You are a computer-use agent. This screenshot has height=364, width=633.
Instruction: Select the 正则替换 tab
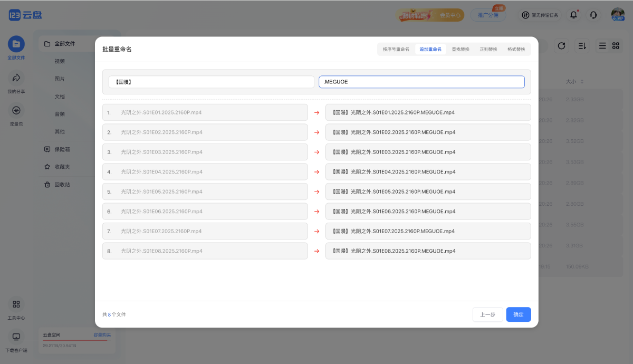pos(488,49)
